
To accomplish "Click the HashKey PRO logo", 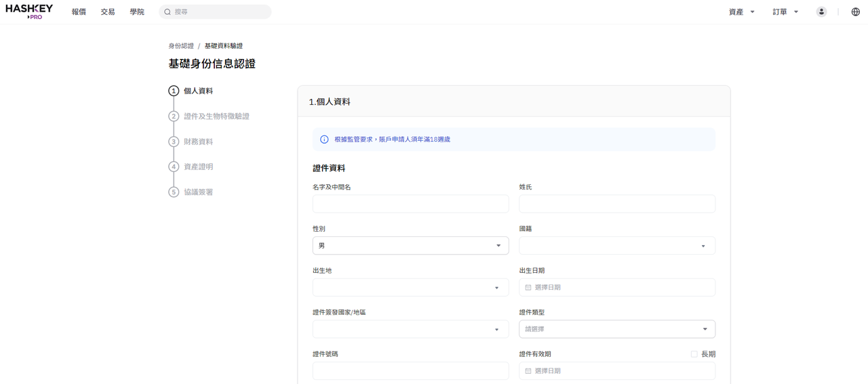I will point(29,12).
